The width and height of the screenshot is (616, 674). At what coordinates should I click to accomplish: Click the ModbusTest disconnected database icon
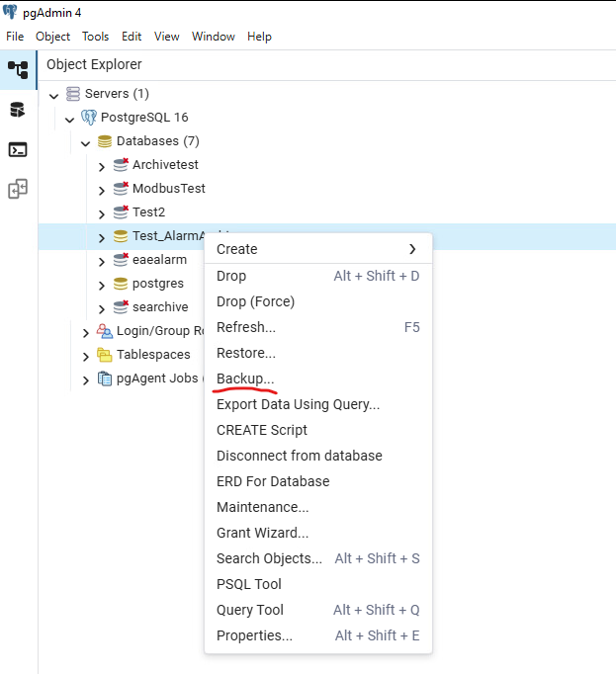pyautogui.click(x=121, y=189)
